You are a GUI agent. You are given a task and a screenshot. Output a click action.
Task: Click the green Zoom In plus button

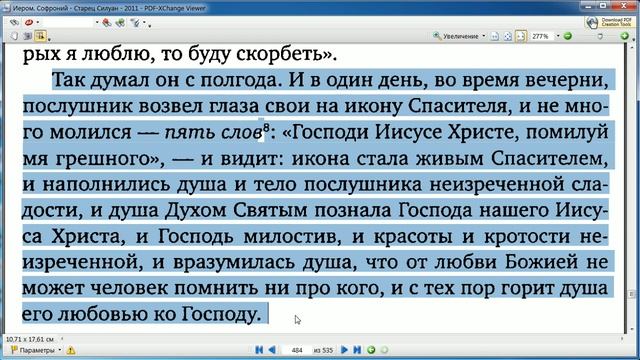624,36
